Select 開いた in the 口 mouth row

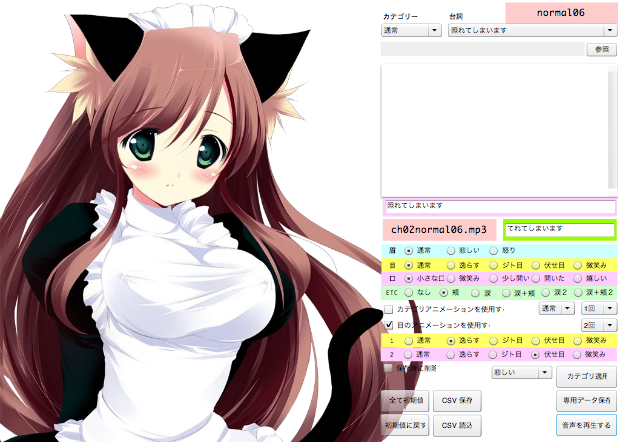click(x=536, y=279)
